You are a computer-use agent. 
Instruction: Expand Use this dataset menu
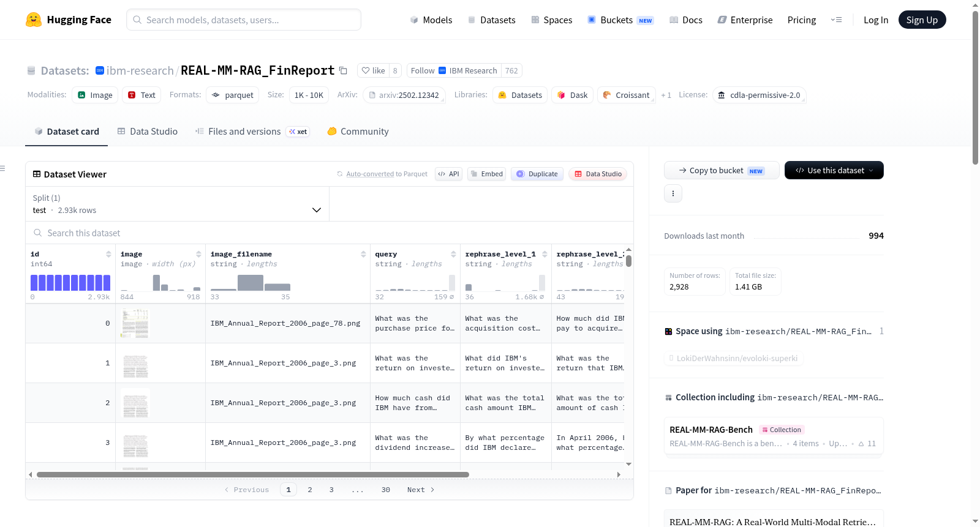click(834, 170)
